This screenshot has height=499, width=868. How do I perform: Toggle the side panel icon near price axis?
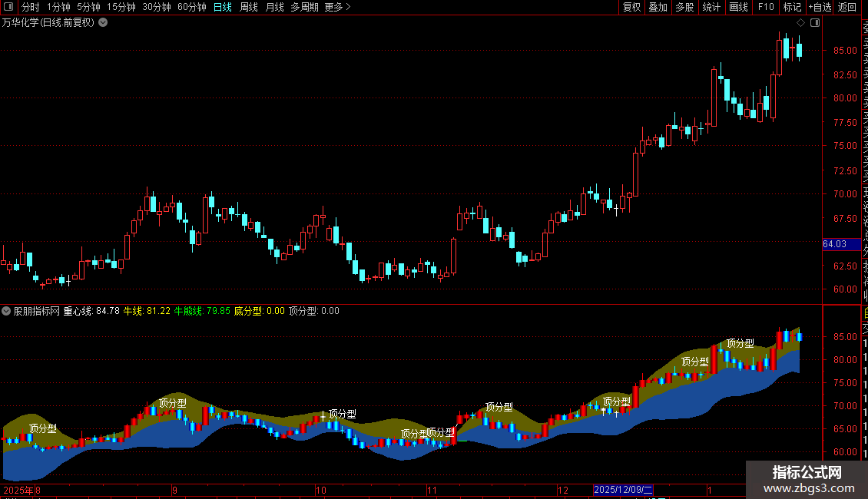[815, 23]
